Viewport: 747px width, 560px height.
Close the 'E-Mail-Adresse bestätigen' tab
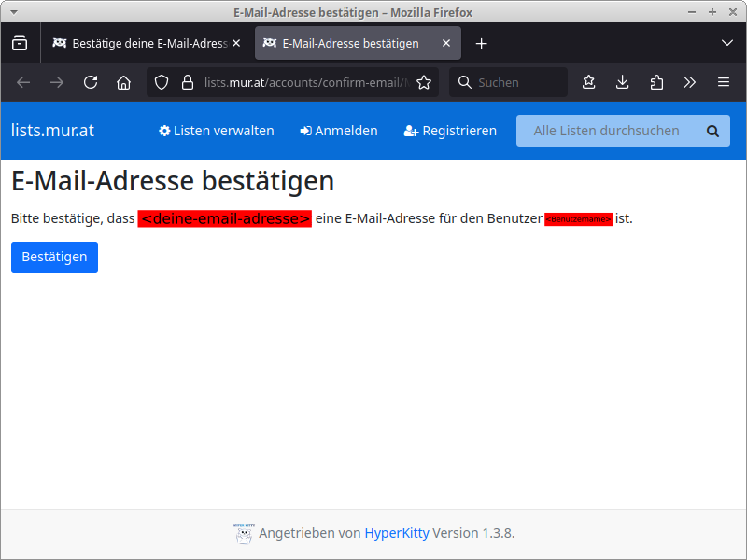[446, 44]
